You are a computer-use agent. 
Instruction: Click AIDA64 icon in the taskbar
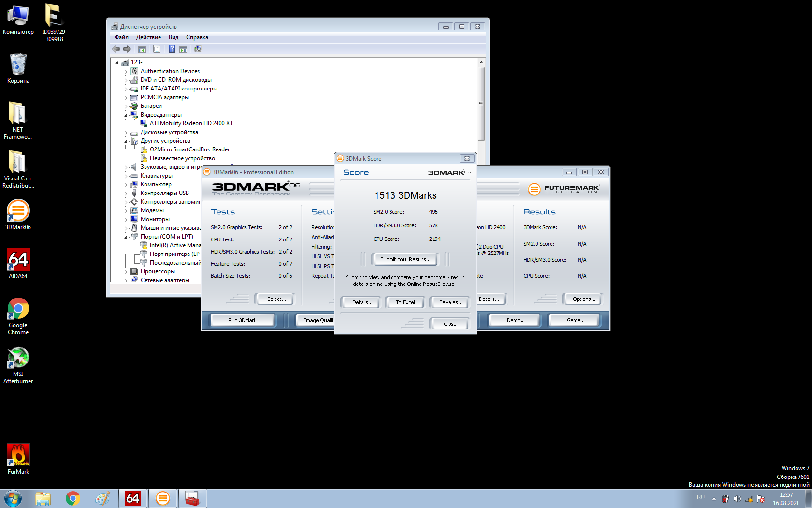pyautogui.click(x=133, y=498)
